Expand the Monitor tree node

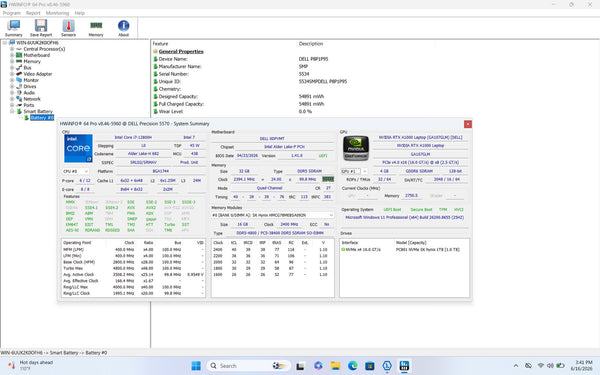pyautogui.click(x=11, y=80)
